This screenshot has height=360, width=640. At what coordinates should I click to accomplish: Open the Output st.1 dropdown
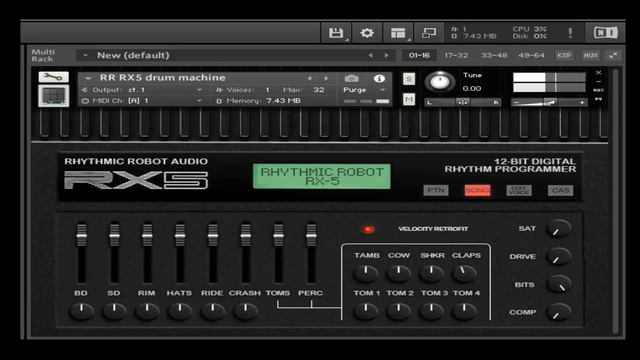click(200, 90)
